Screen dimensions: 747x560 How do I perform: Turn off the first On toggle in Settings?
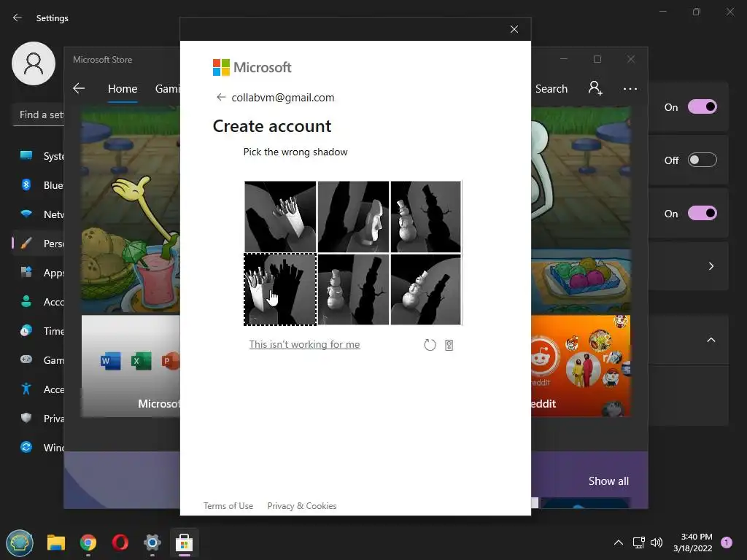coord(703,106)
